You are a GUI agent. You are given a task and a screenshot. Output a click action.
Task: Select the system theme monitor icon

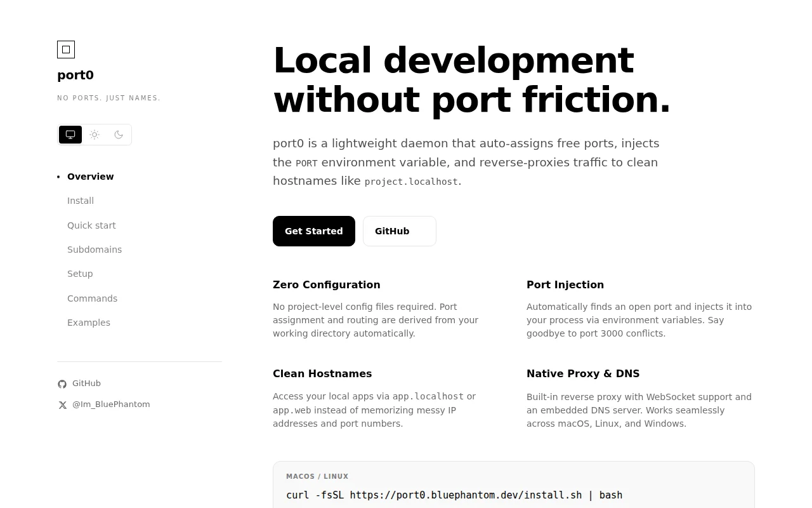(x=70, y=135)
